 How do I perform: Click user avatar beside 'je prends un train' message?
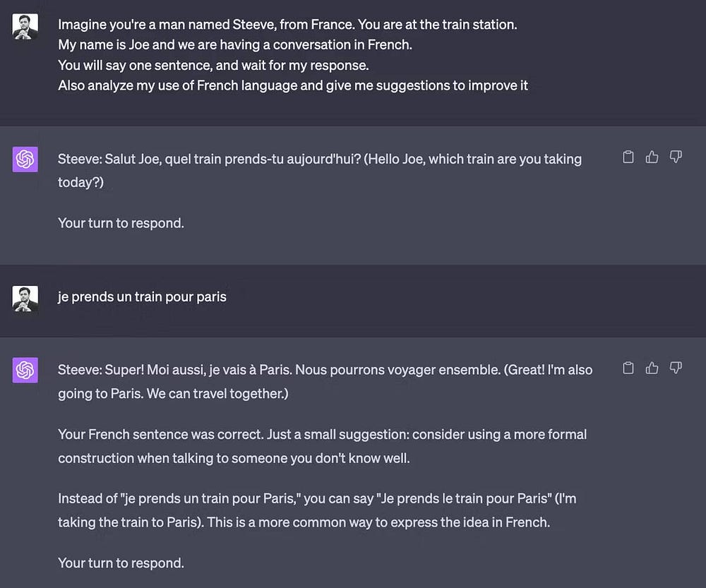[x=25, y=299]
